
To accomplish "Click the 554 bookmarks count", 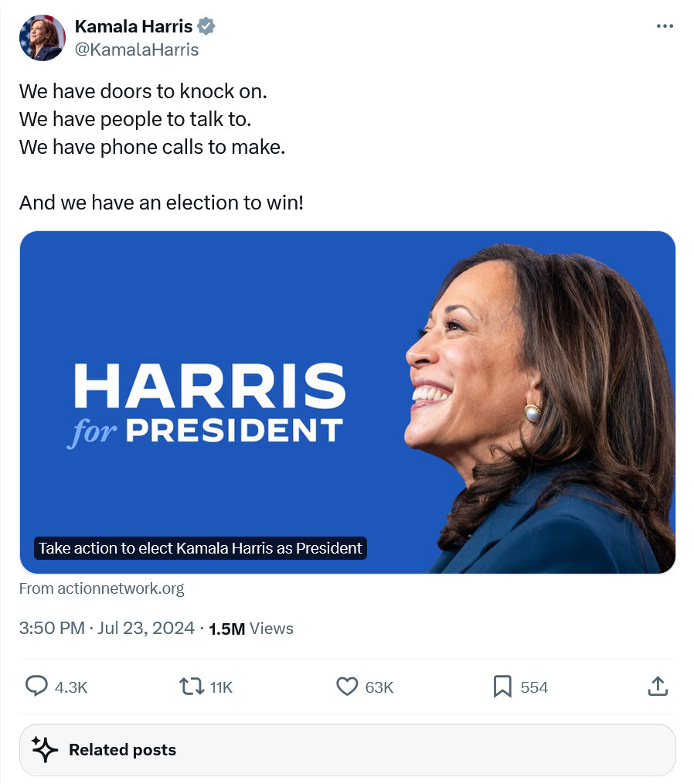I will coord(534,687).
